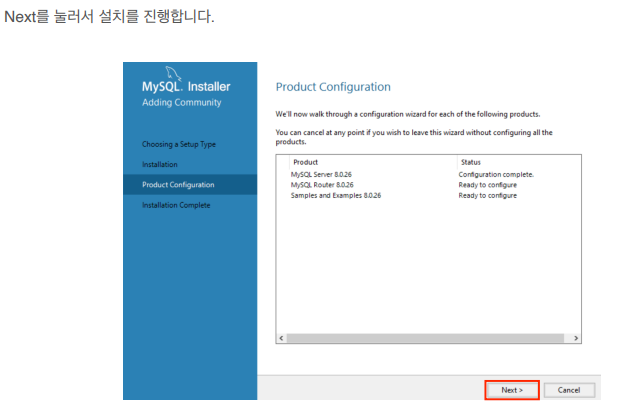Select the Product Configuration sidebar step
This screenshot has width=618, height=404.
(190, 184)
